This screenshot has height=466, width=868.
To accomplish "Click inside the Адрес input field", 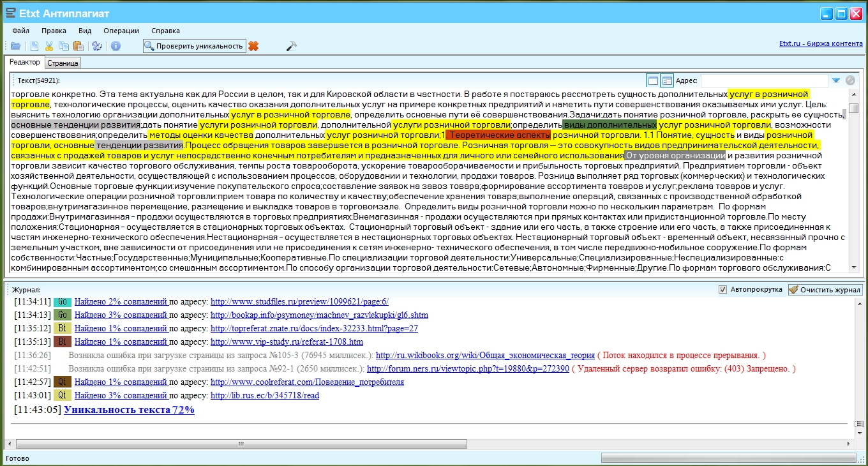I will pos(764,80).
